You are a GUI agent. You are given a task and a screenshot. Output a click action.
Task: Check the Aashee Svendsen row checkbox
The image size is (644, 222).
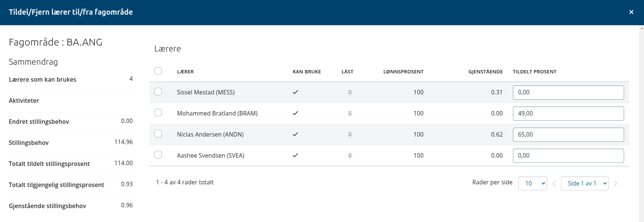pos(158,155)
